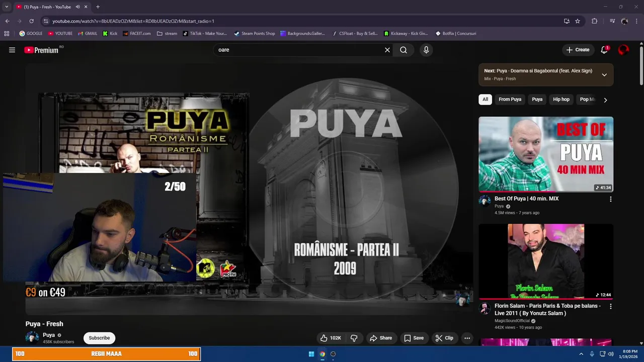Viewport: 644px width, 362px height.
Task: Mute the tab via speaker icon
Action: point(78,7)
